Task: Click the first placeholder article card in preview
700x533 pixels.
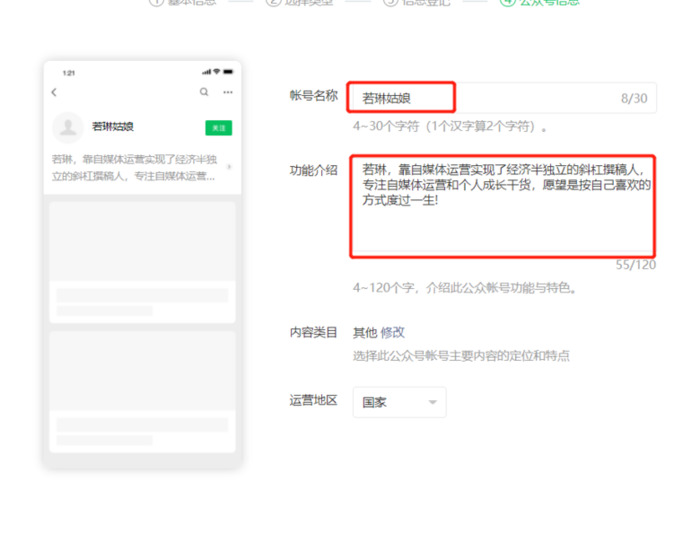Action: (142, 262)
